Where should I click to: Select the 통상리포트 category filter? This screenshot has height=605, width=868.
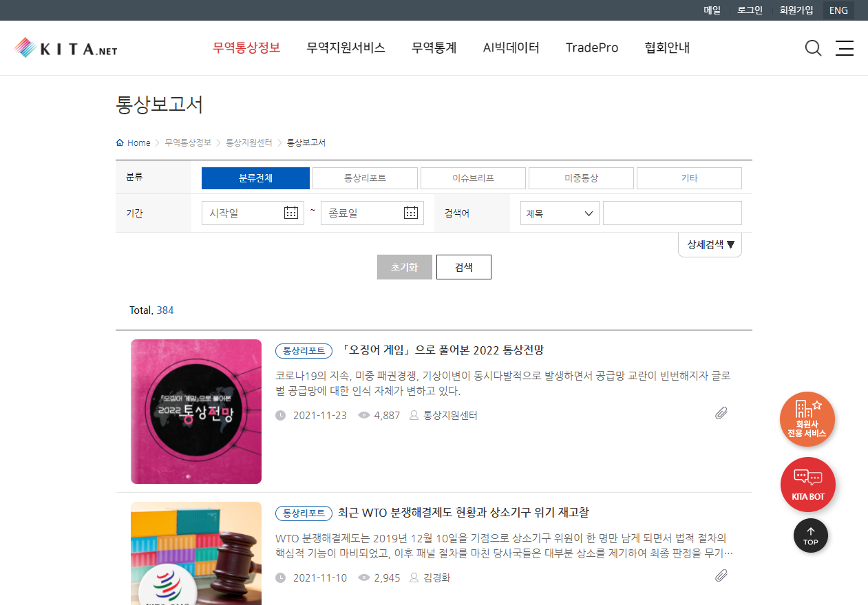tap(365, 178)
